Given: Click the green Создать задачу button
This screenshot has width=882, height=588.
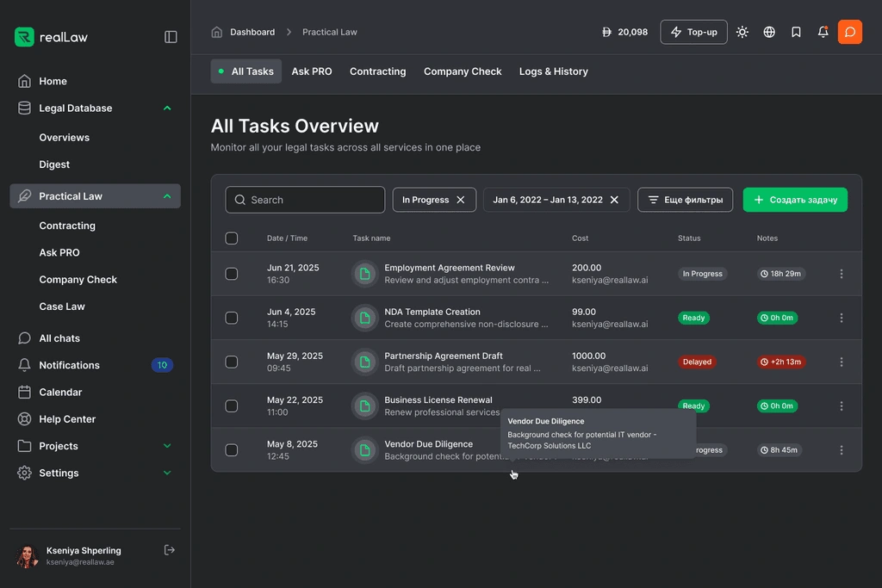Looking at the screenshot, I should click(795, 200).
